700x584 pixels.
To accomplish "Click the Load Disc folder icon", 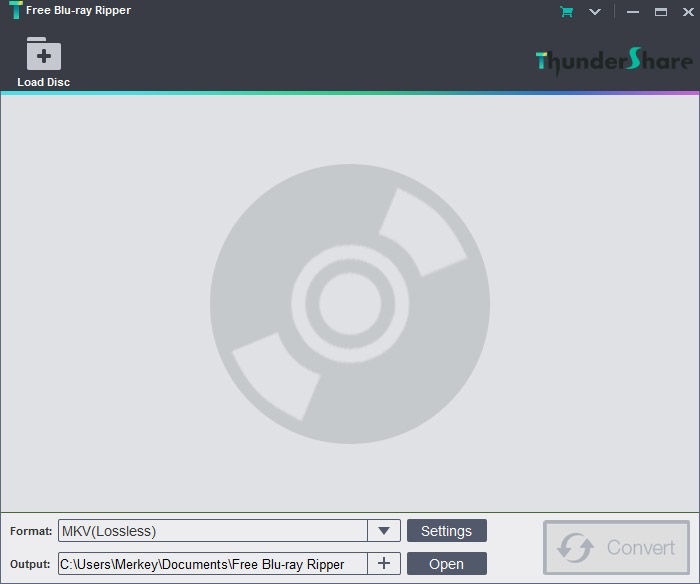I will 44,54.
